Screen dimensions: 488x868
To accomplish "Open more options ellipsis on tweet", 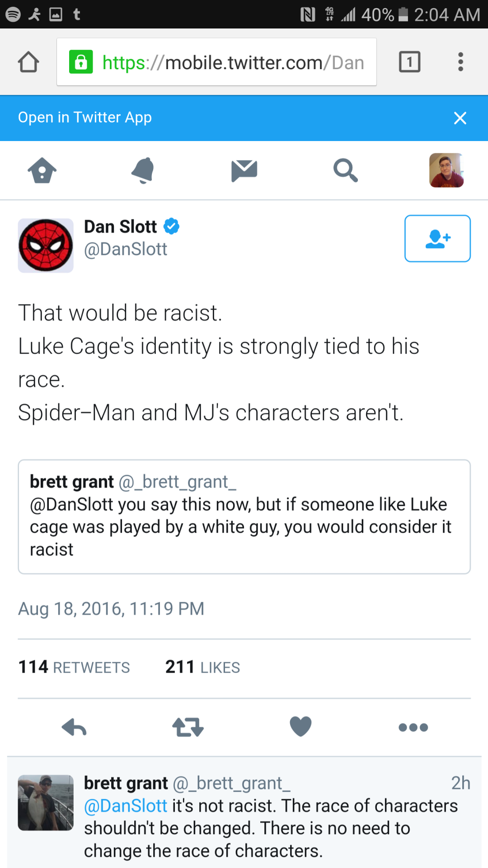I will click(x=413, y=727).
